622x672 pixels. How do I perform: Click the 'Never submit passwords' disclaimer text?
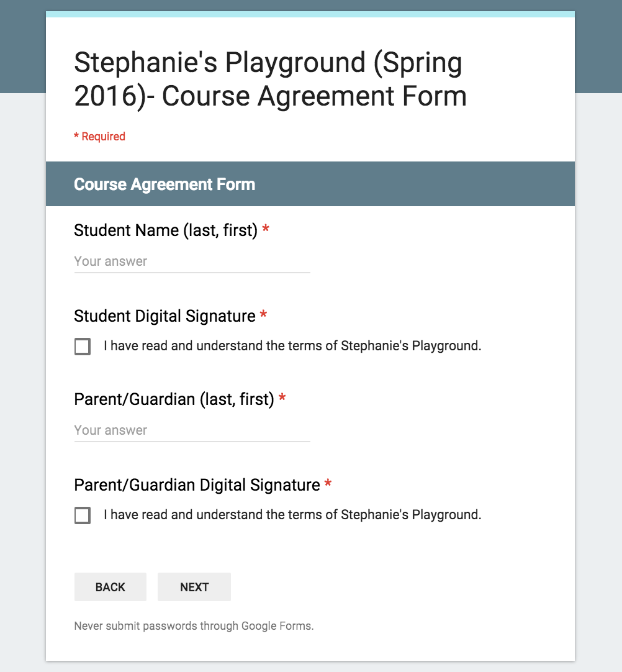click(194, 626)
